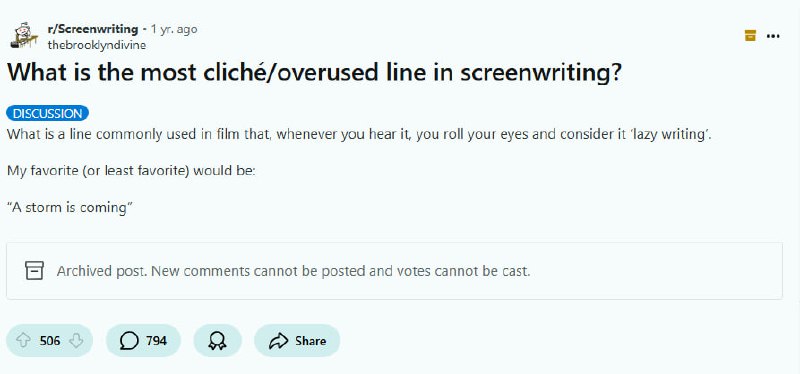Click the upvote arrow icon

[x=24, y=340]
